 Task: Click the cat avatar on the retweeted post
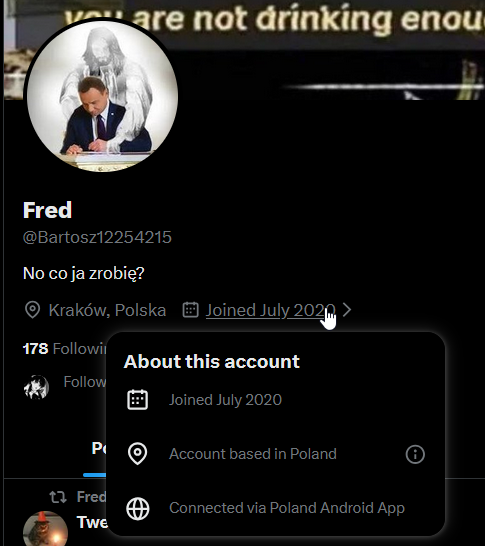45,529
